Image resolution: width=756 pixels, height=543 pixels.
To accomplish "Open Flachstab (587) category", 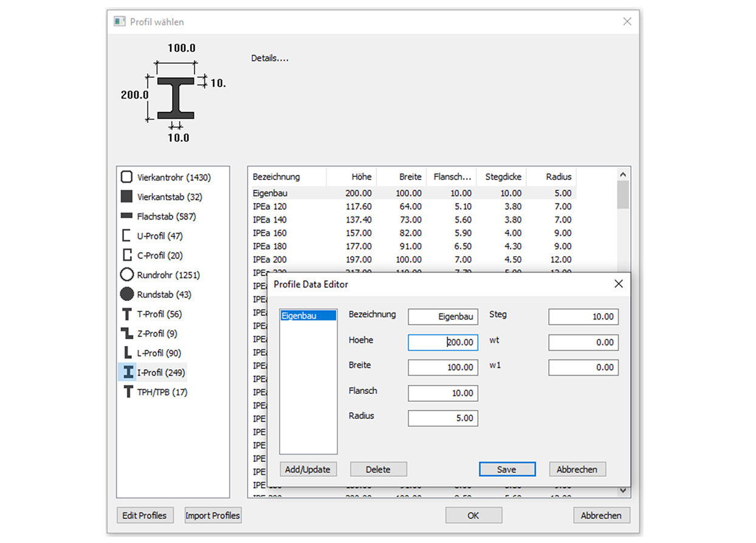I will point(167,216).
